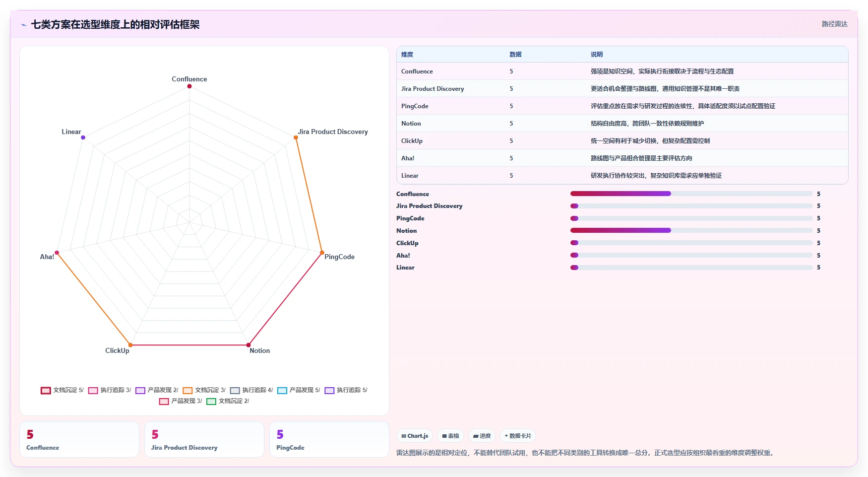Click the Linear progress bar

tap(691, 268)
